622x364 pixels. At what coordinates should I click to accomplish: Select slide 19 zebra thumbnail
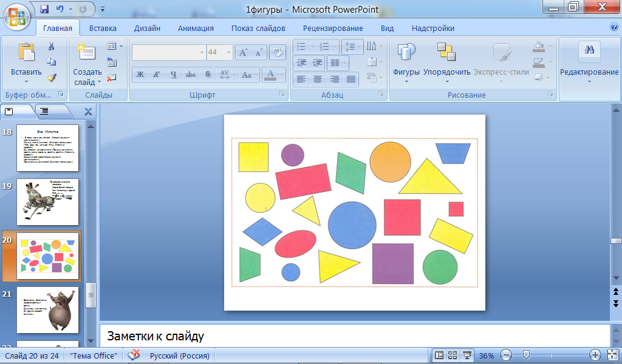click(x=47, y=202)
